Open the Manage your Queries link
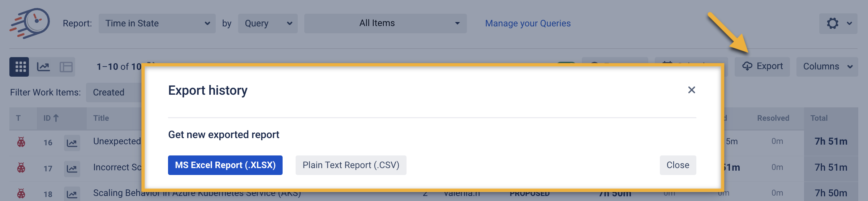This screenshot has height=201, width=868. coord(528,23)
